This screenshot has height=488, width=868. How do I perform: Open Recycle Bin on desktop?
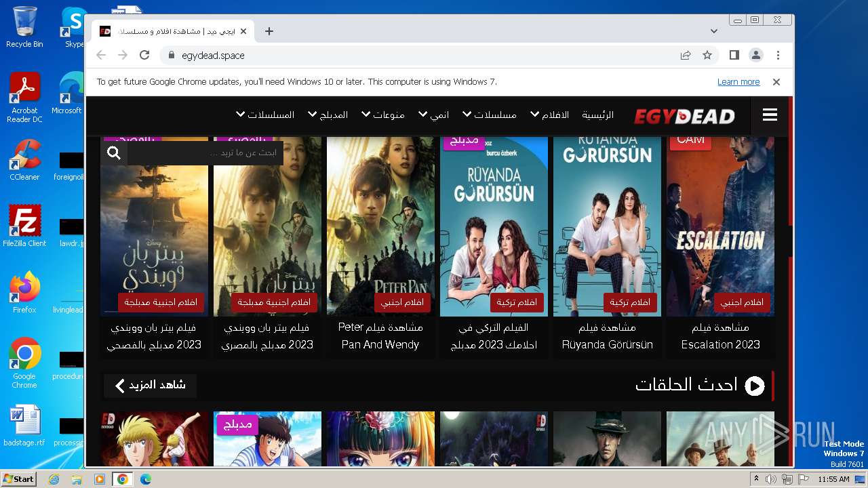pyautogui.click(x=24, y=27)
